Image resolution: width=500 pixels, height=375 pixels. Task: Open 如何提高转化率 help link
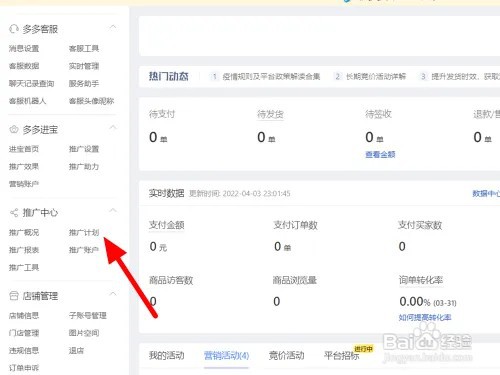pyautogui.click(x=425, y=317)
